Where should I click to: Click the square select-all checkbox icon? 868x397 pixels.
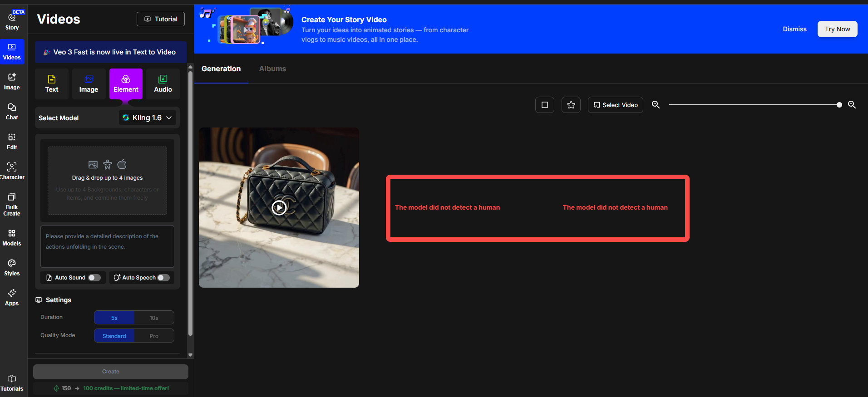click(x=545, y=105)
